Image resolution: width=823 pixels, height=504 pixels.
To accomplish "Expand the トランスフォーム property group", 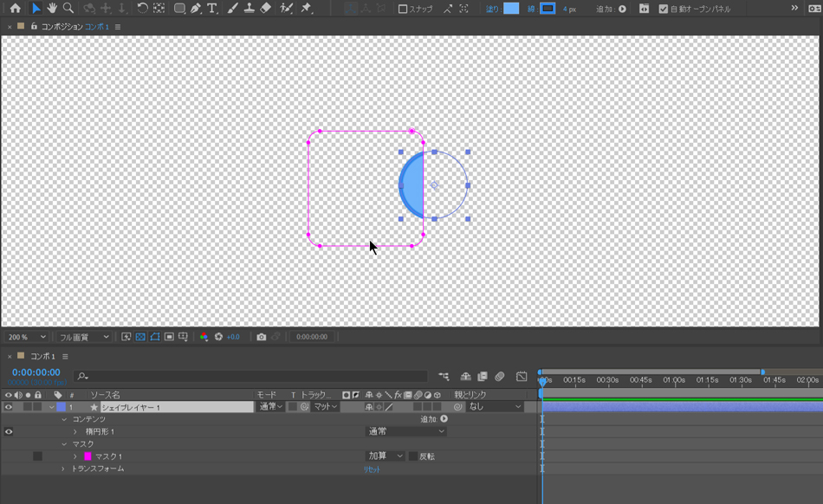I will pyautogui.click(x=62, y=468).
